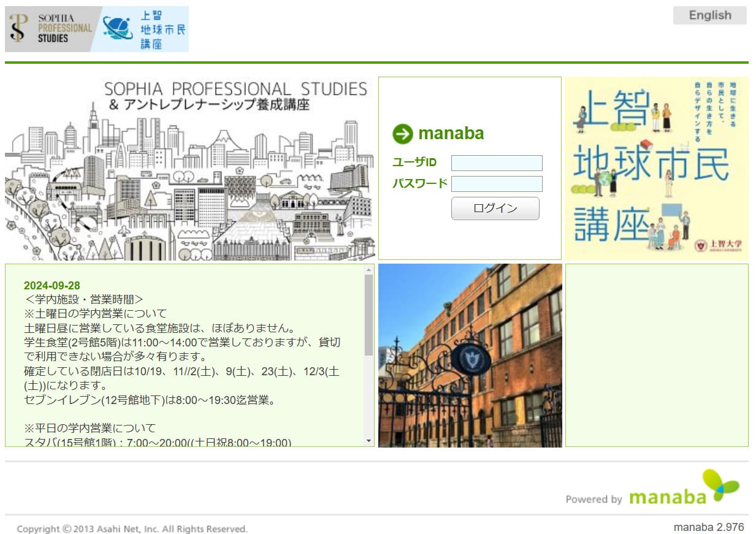Click the 2024-09-28 notice date heading

point(52,286)
